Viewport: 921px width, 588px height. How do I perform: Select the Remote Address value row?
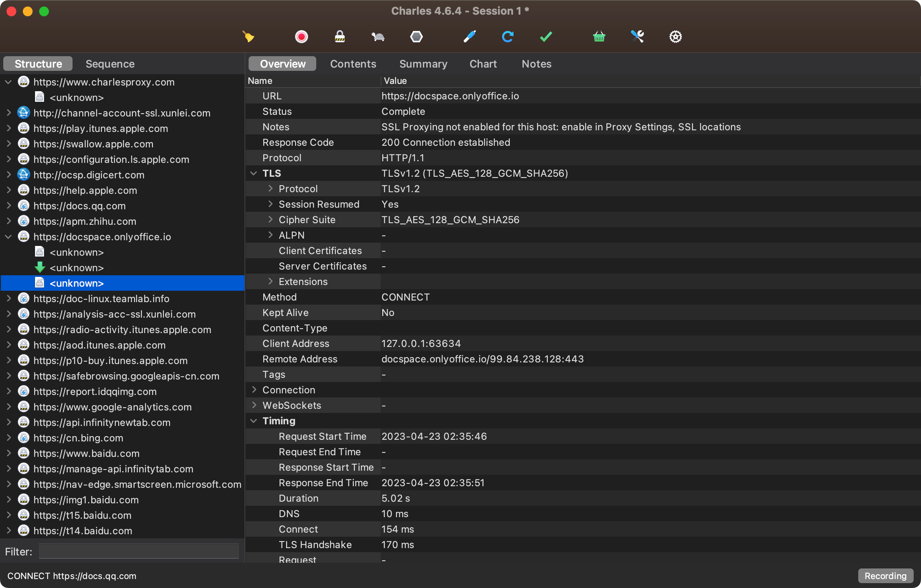pos(483,359)
